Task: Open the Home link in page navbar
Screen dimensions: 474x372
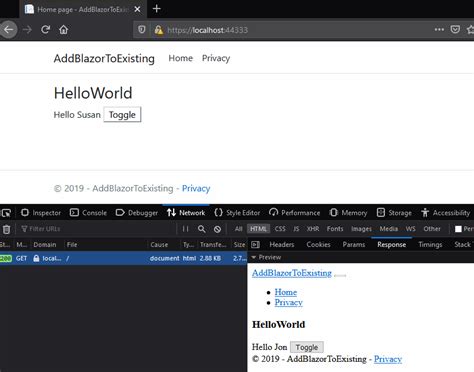Action: tap(180, 58)
